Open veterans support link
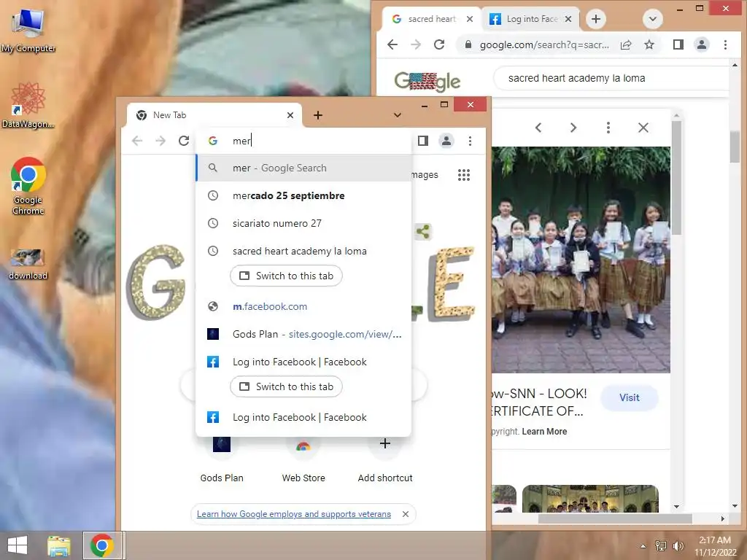This screenshot has width=747, height=560. pos(294,514)
